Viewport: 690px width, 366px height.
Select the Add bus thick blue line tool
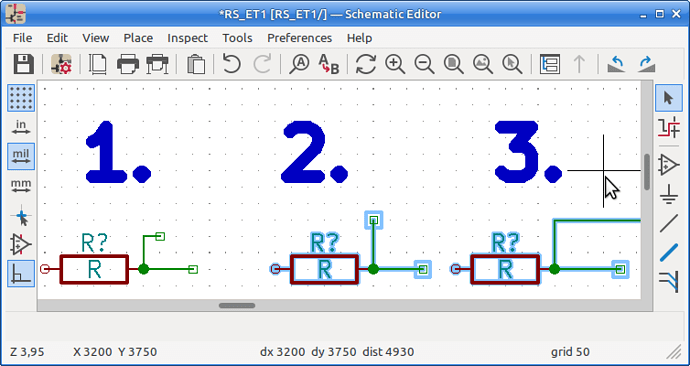tap(668, 253)
